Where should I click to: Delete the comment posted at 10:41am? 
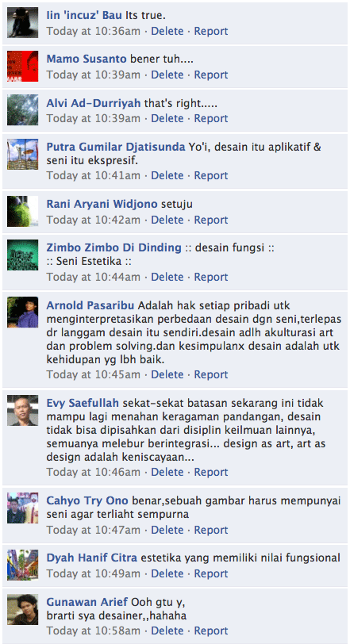167,175
